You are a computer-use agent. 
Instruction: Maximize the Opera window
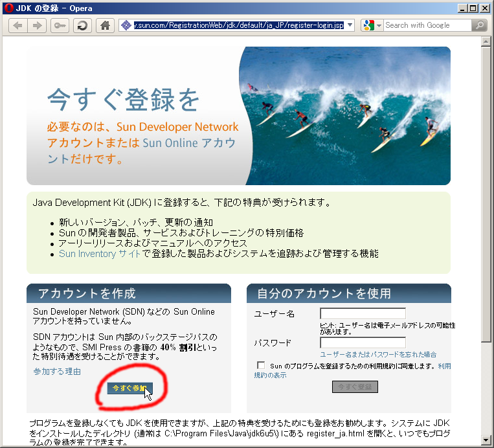click(x=473, y=8)
